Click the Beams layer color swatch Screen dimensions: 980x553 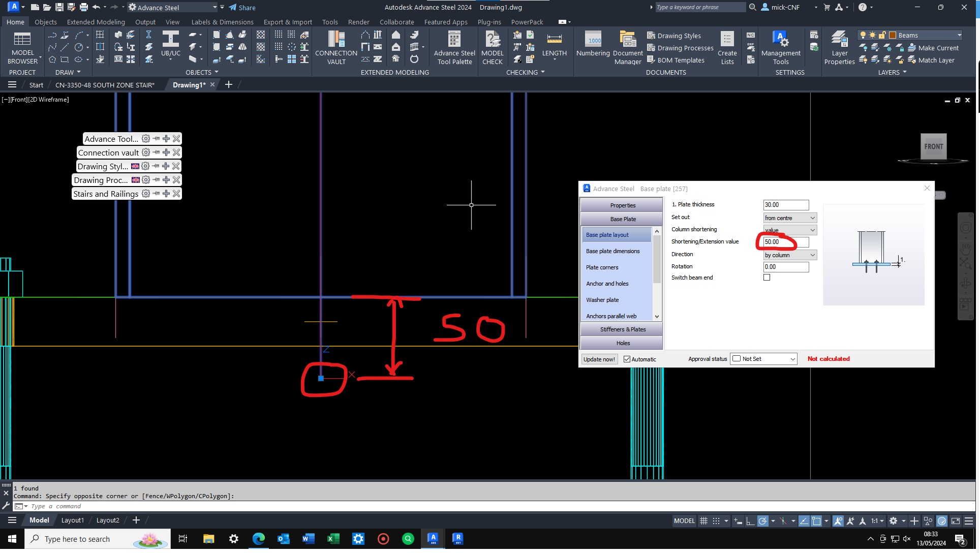pyautogui.click(x=893, y=35)
